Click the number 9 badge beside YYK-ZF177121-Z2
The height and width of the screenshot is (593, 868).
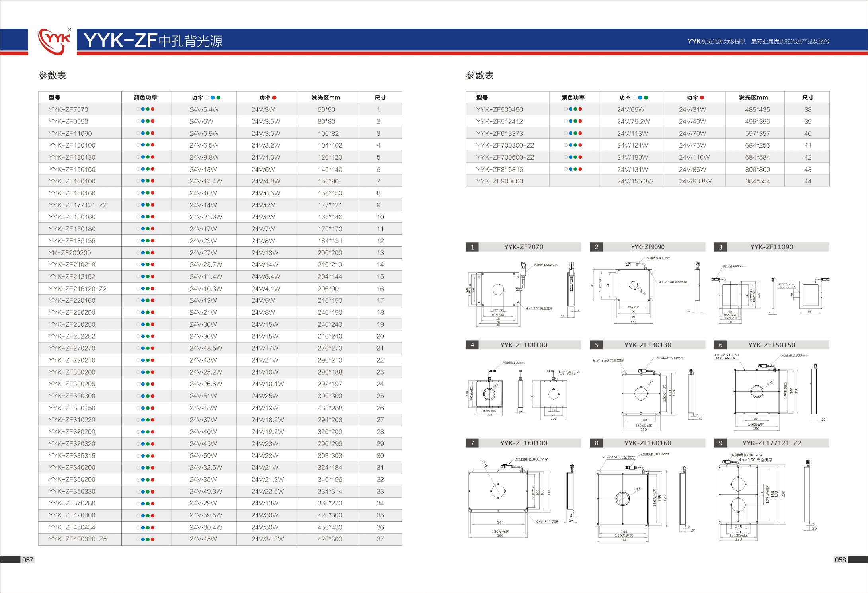point(720,443)
